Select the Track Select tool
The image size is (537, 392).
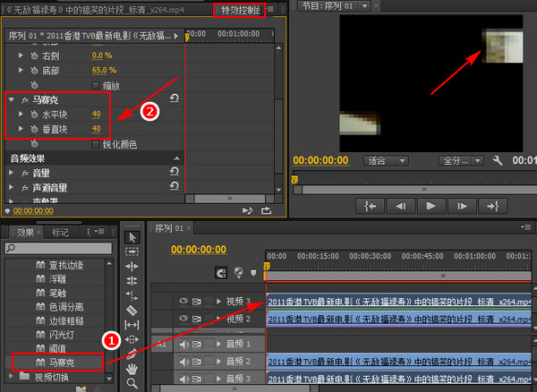click(132, 251)
